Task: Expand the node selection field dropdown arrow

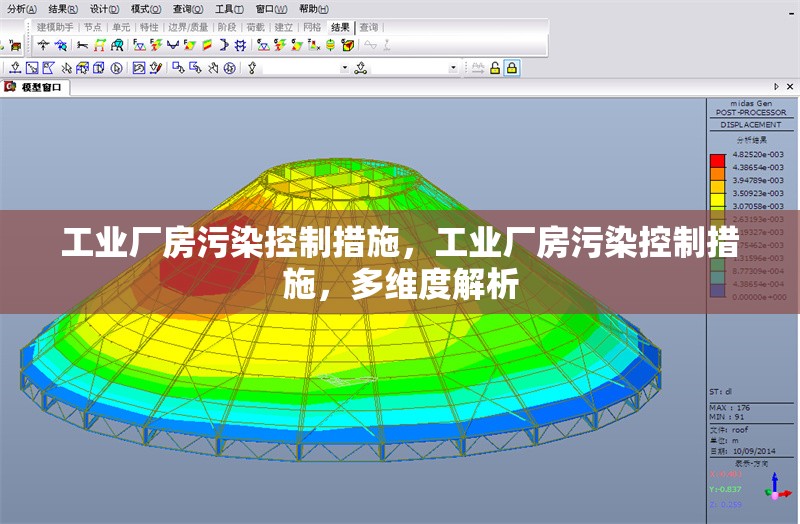Action: [345, 68]
